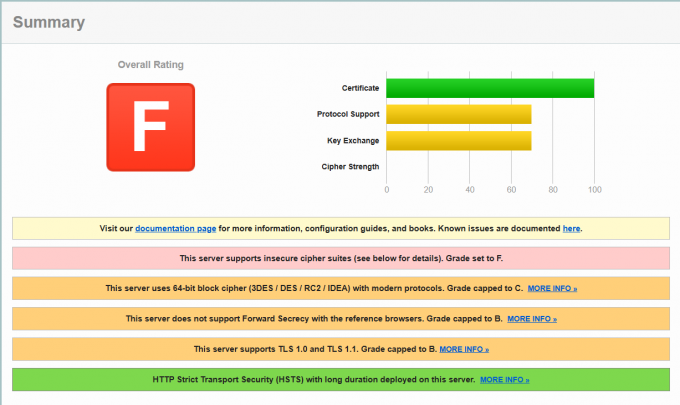Open MORE INFO for 64-bit block cipher warning
The width and height of the screenshot is (680, 405).
click(x=552, y=288)
